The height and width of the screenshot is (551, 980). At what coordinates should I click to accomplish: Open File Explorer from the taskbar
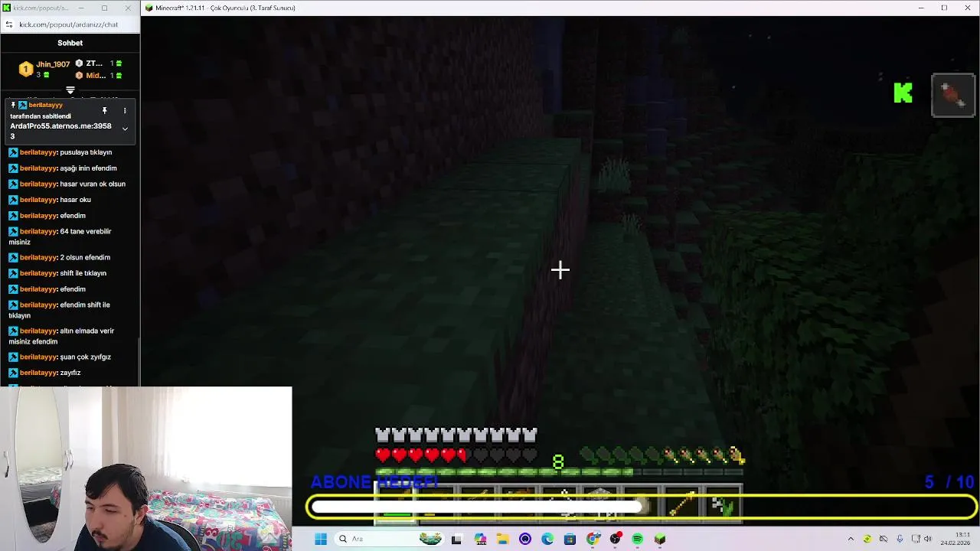tap(502, 539)
